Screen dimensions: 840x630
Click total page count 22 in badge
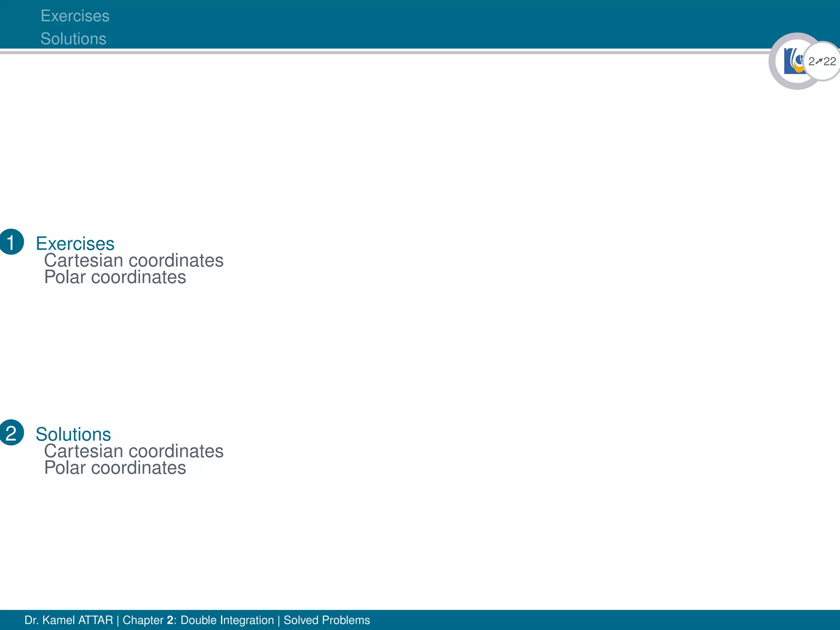click(829, 62)
